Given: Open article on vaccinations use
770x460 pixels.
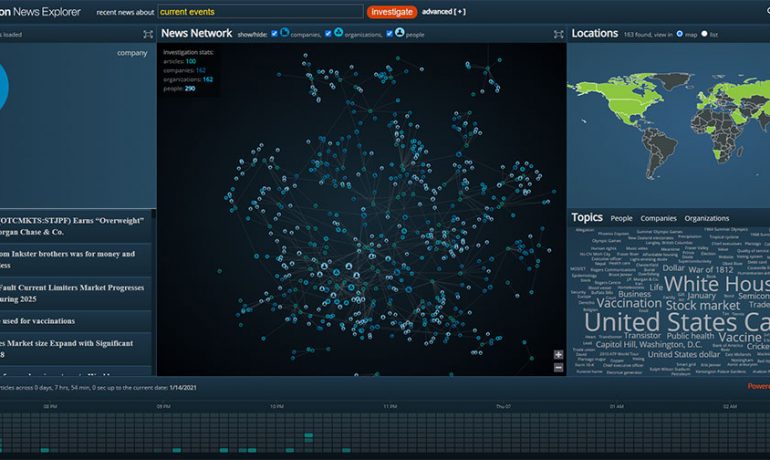Looking at the screenshot, I should click(x=76, y=321).
